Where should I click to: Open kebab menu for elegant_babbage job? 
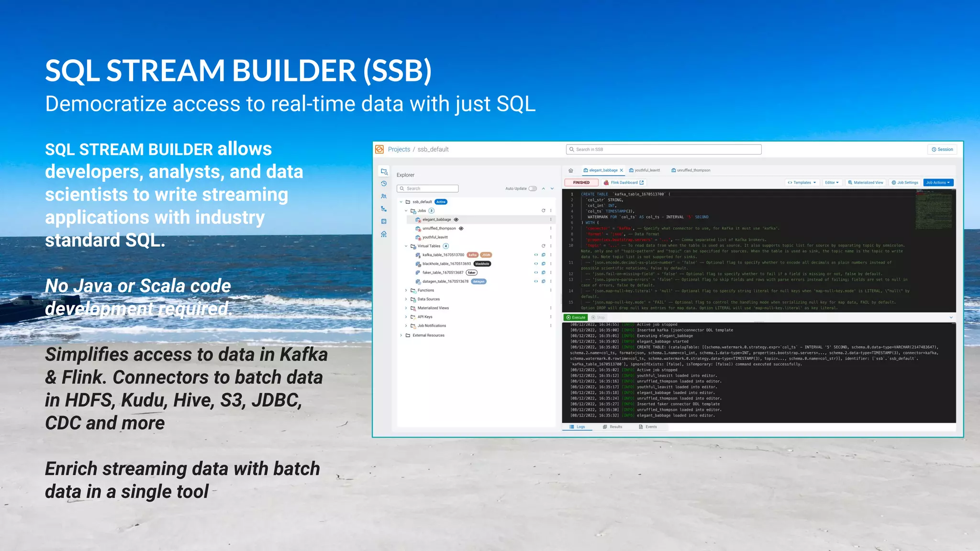551,220
